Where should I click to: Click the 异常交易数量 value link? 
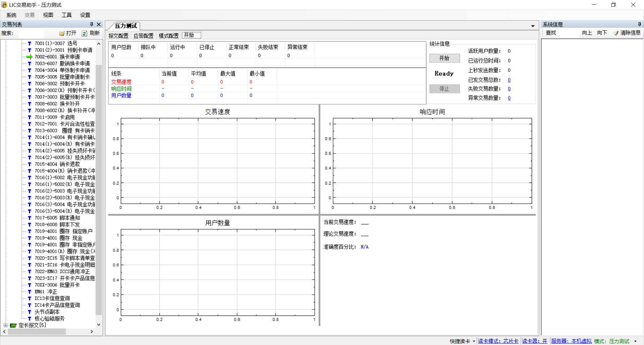[509, 98]
